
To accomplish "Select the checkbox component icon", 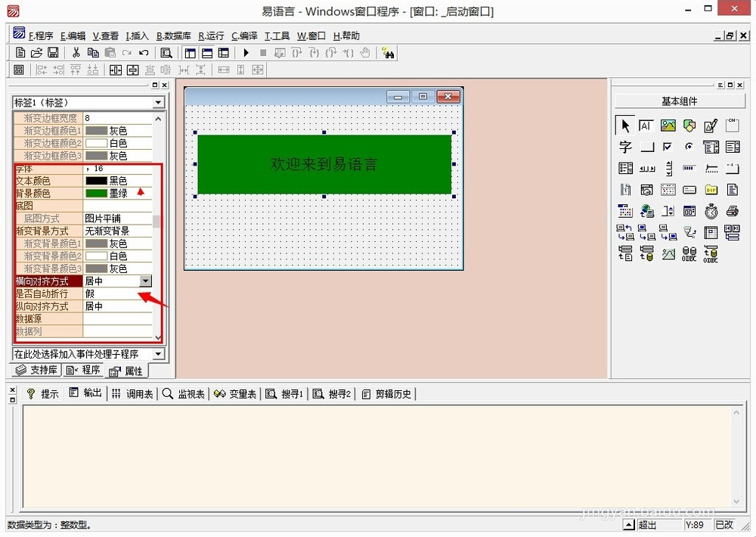I will click(668, 147).
